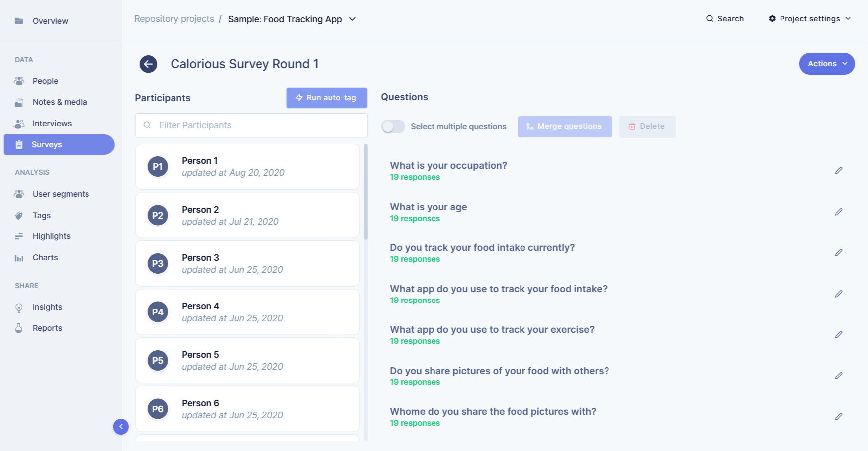Switch to the Overview section
Image resolution: width=868 pixels, height=451 pixels.
(x=50, y=21)
